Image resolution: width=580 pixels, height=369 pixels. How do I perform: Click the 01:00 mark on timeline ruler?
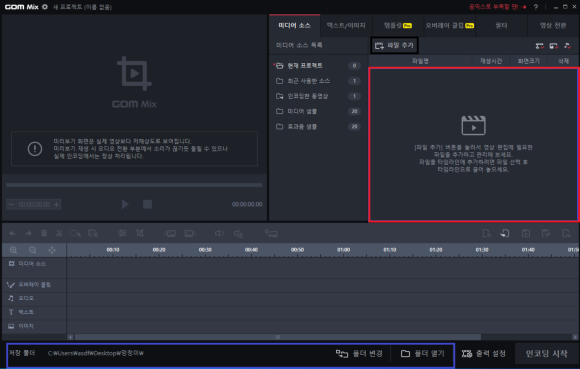(343, 250)
